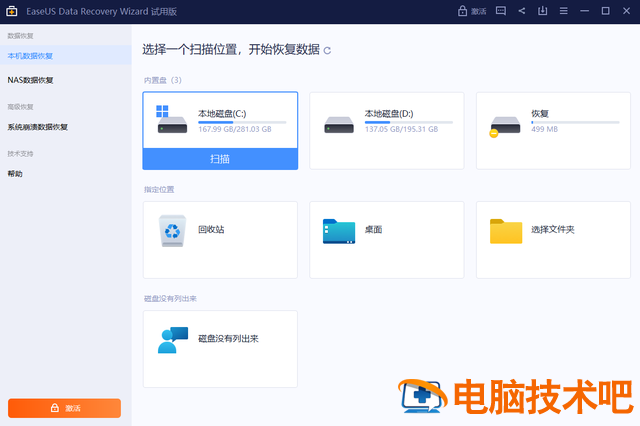
Task: Click the 本地磁盘(D:) usage bar
Action: coord(409,122)
